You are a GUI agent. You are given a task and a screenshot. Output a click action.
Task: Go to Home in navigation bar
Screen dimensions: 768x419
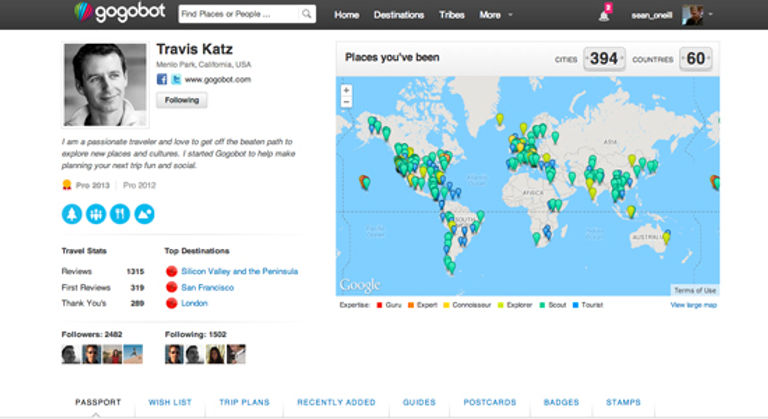(x=347, y=15)
